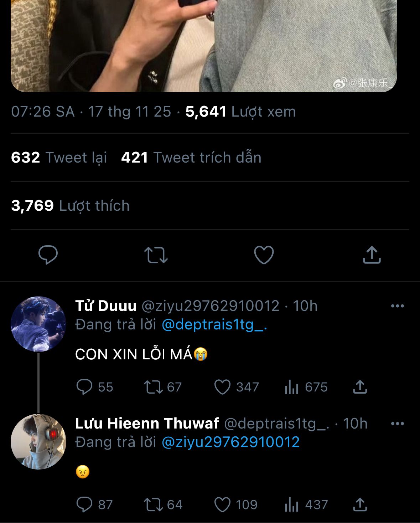Open the @deptrais1tg_. mention link
The height and width of the screenshot is (523, 420).
tap(214, 324)
